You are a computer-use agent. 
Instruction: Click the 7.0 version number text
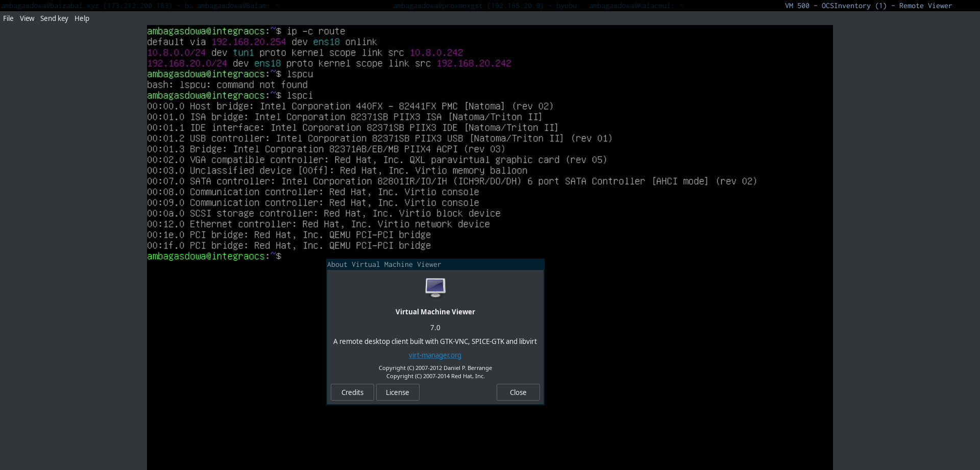click(435, 328)
